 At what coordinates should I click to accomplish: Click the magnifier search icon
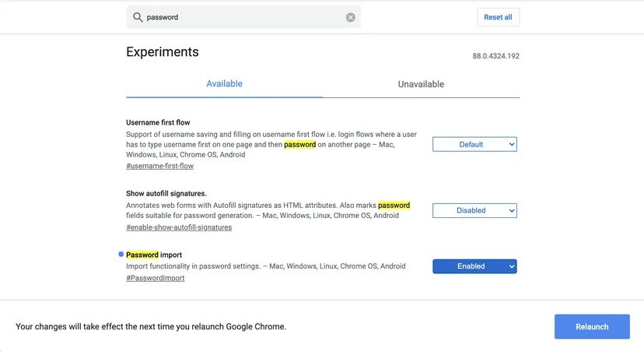(138, 17)
